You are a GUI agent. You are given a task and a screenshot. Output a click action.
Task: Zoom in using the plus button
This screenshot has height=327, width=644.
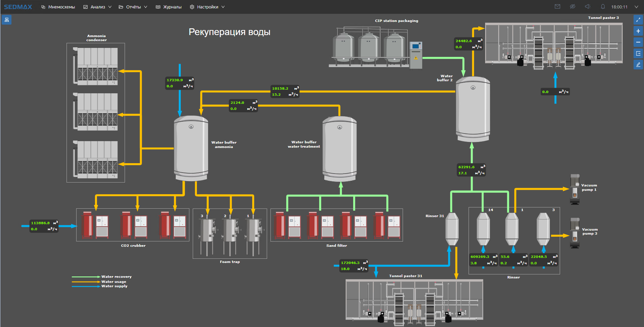638,31
